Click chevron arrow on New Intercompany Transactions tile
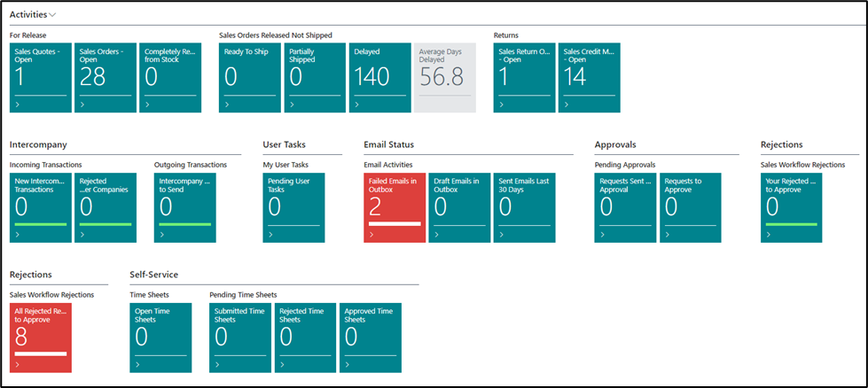This screenshot has height=388, width=868. (x=17, y=235)
